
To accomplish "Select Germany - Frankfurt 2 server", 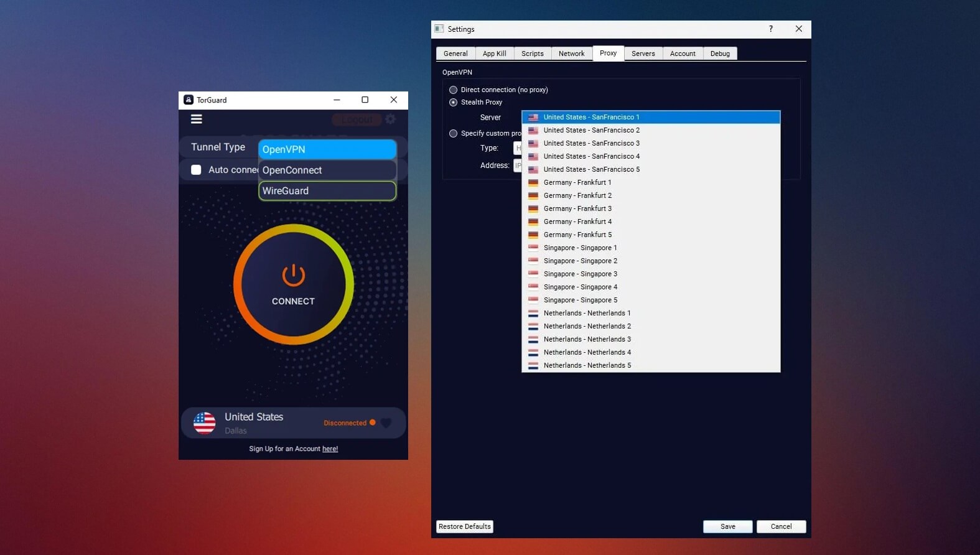I will (x=651, y=195).
